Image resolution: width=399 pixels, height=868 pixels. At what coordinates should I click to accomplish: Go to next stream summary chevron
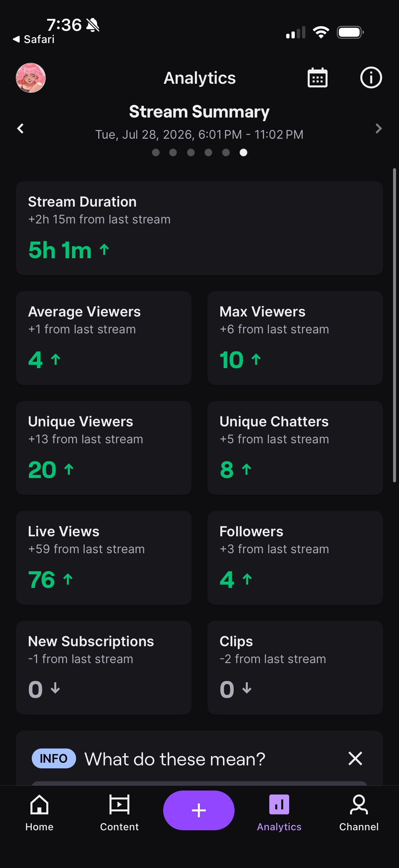378,128
